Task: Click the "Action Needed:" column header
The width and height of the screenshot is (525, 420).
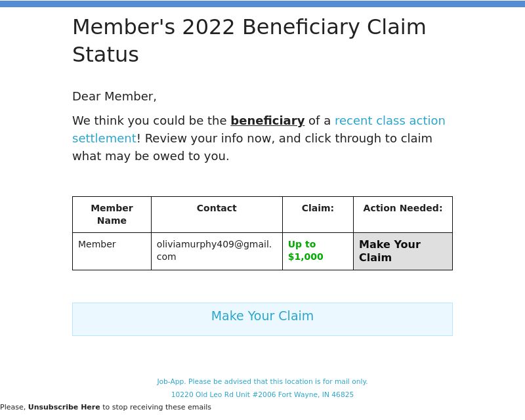Action: pyautogui.click(x=402, y=208)
